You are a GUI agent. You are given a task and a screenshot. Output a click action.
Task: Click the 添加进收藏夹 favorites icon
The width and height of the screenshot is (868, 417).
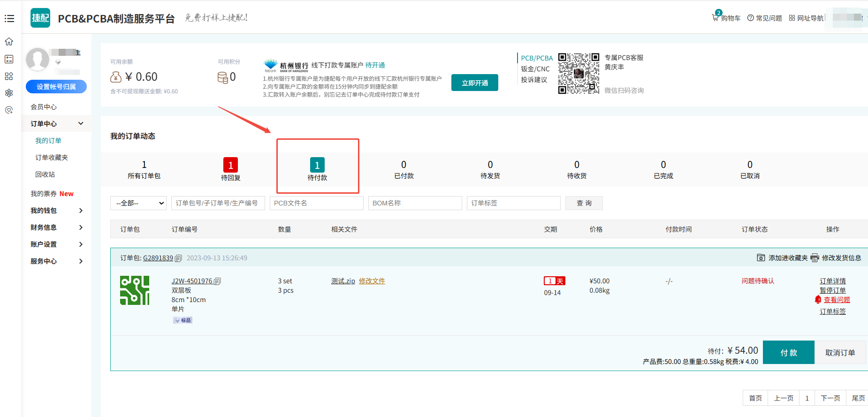click(x=761, y=258)
